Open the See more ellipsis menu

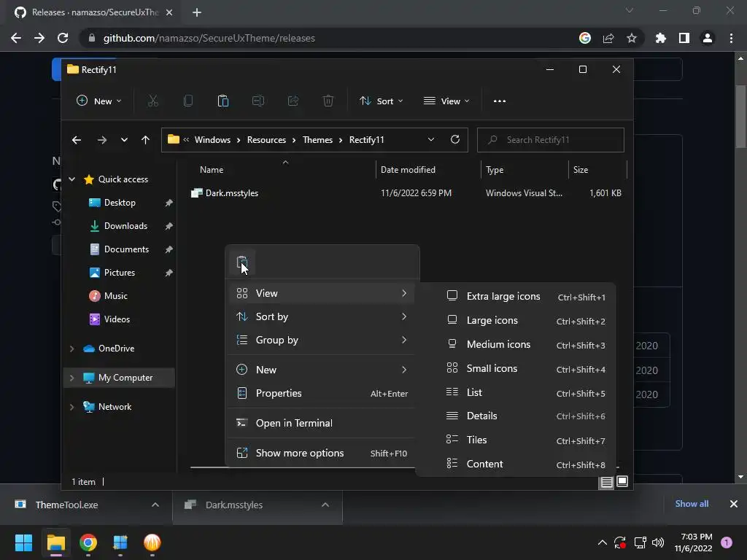coord(499,101)
